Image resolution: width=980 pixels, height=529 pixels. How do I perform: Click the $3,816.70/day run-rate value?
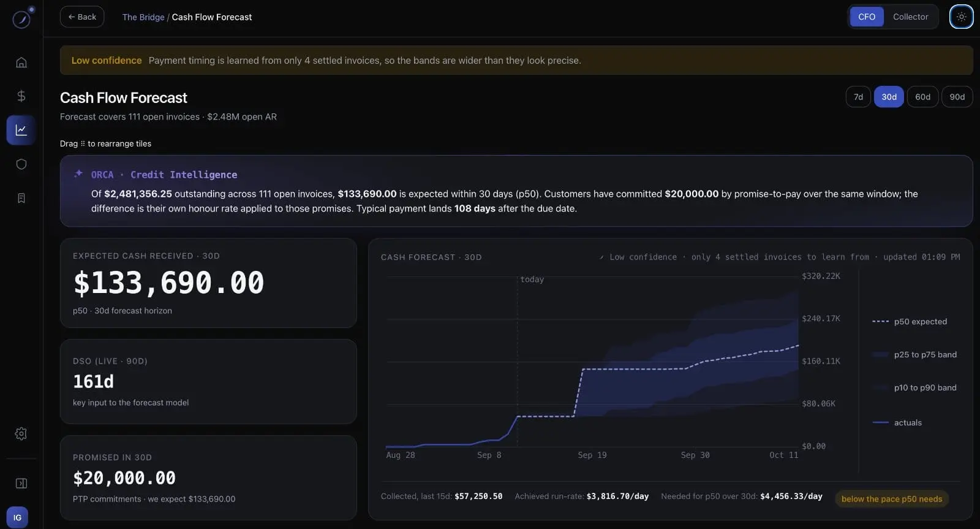click(x=617, y=496)
